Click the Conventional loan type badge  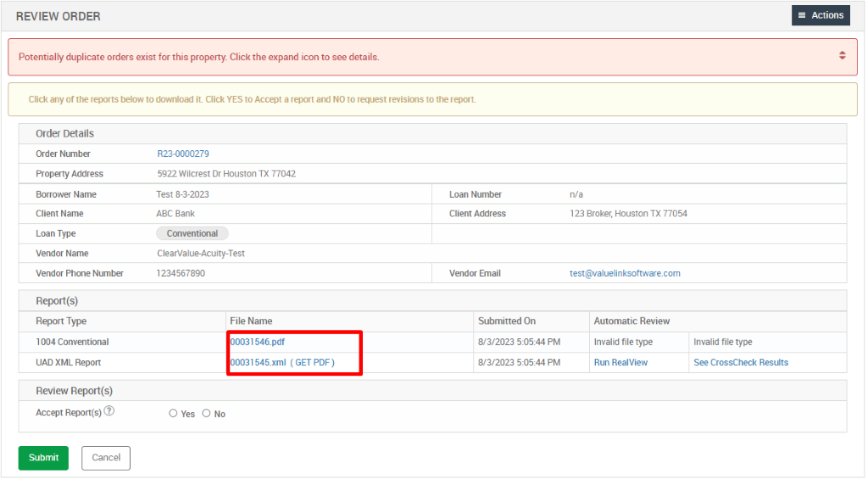tap(192, 233)
